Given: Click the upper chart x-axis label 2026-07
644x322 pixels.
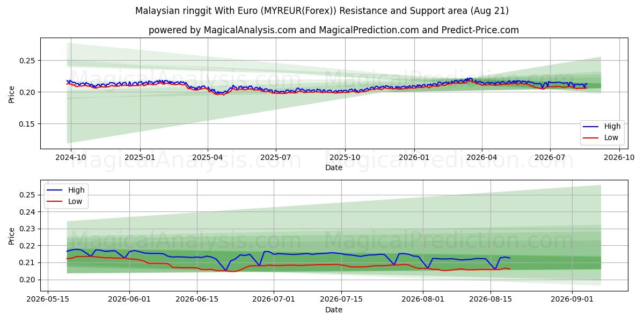Looking at the screenshot, I should 550,157.
